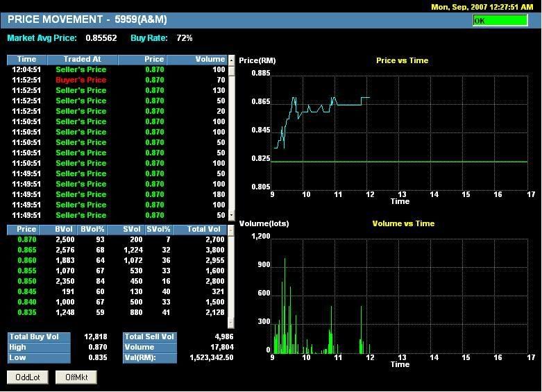Click the 0.845 price level row
Screen dimensions: 542x392
(x=118, y=291)
